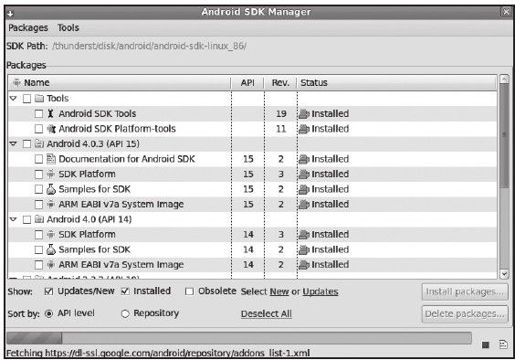
Task: Toggle the Updates/New show filter
Action: [49, 291]
